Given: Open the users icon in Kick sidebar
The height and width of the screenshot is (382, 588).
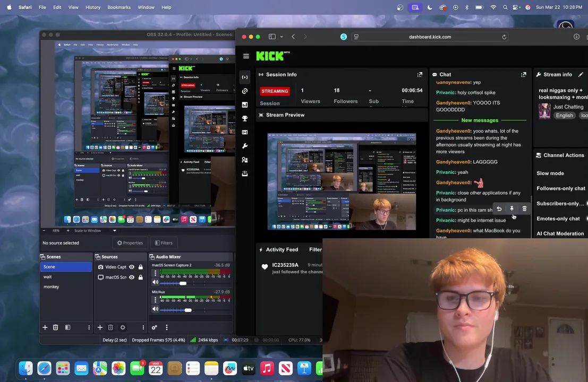Looking at the screenshot, I should pyautogui.click(x=245, y=160).
